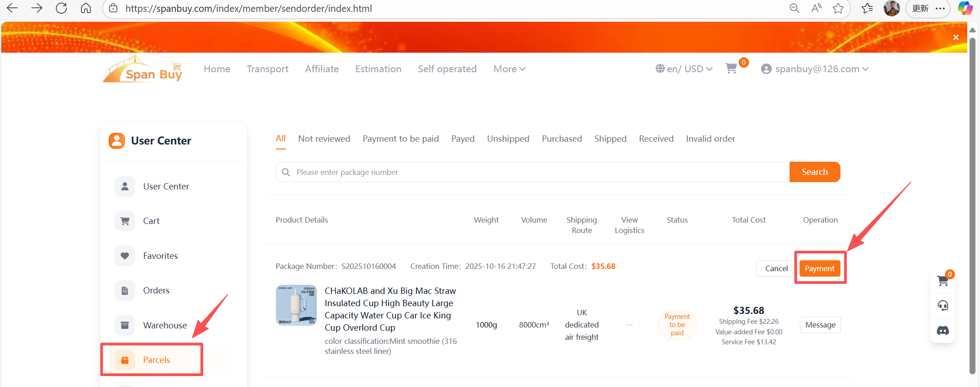Switch to the Payment to be paid tab
This screenshot has width=980, height=387.
click(x=400, y=139)
